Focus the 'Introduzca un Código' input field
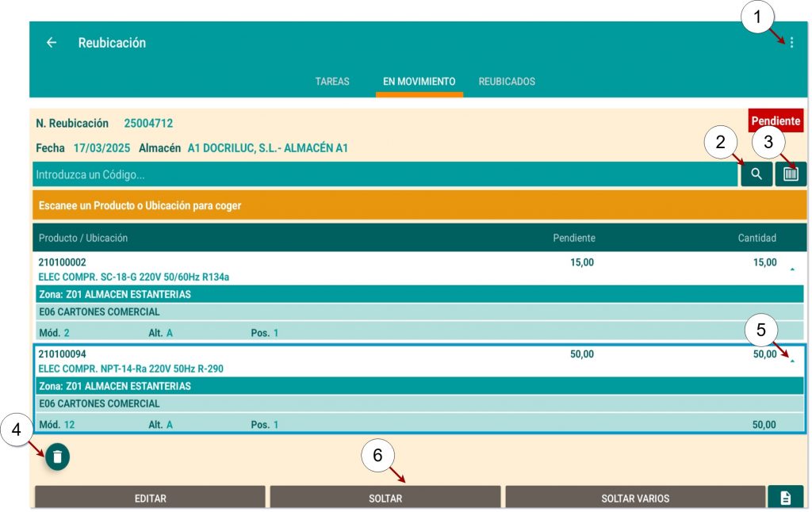Image resolution: width=812 pixels, height=512 pixels. pos(381,174)
